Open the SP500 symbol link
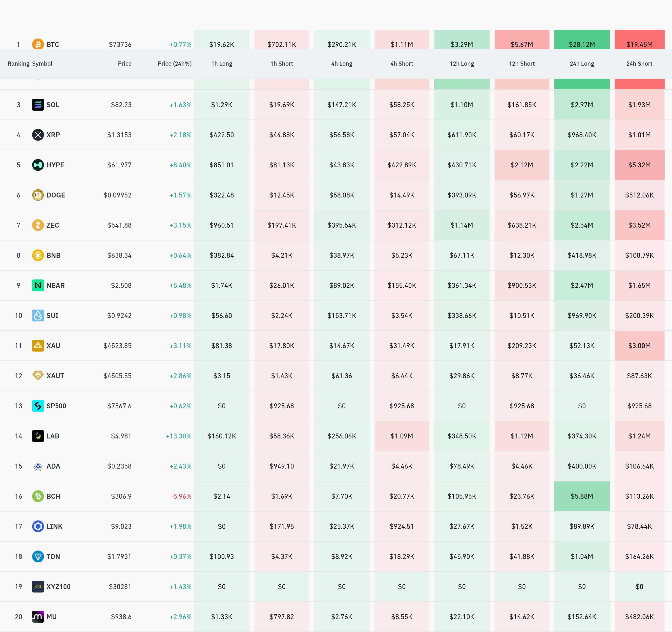672x632 pixels. (56, 406)
